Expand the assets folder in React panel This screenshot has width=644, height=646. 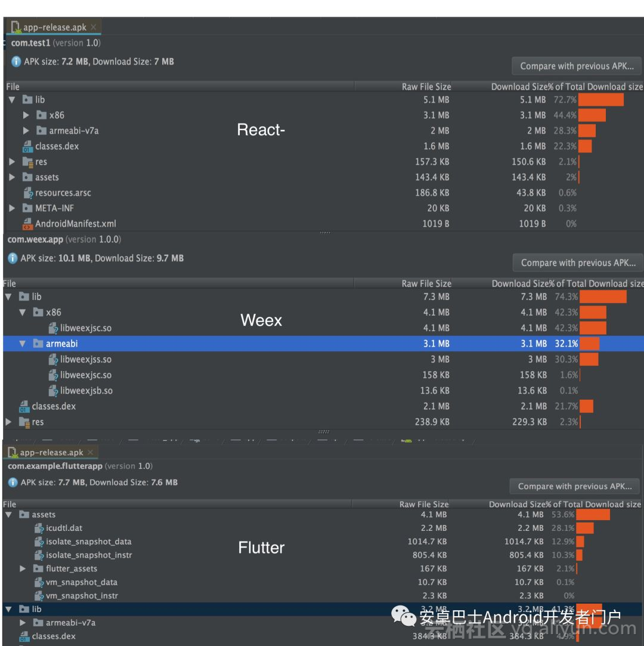click(x=12, y=177)
